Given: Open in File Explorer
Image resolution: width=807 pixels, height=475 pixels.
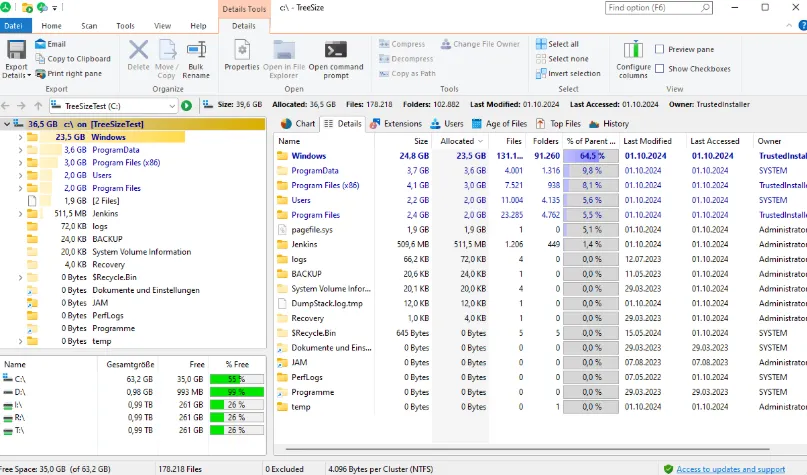Looking at the screenshot, I should tap(284, 60).
